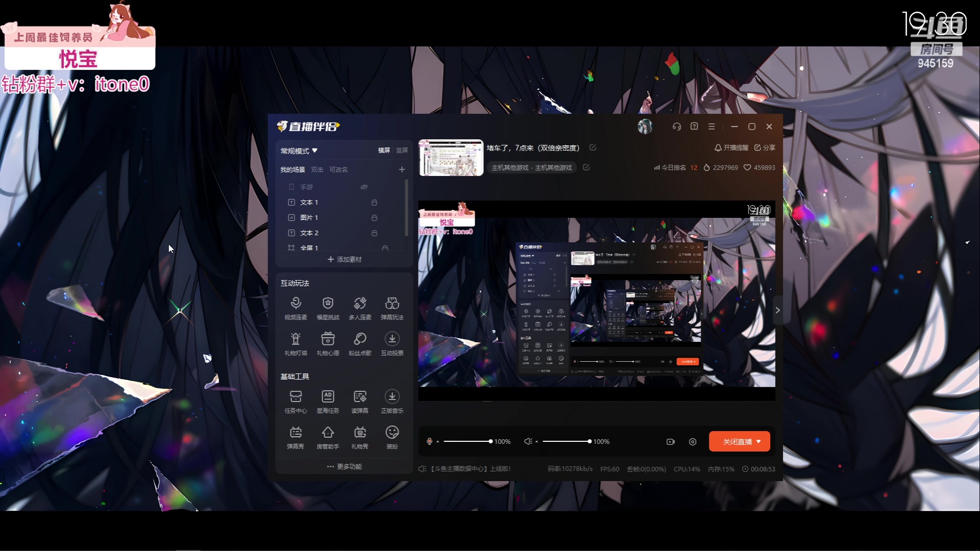
Task: Toggle the lock on 文本 1 source
Action: (374, 203)
